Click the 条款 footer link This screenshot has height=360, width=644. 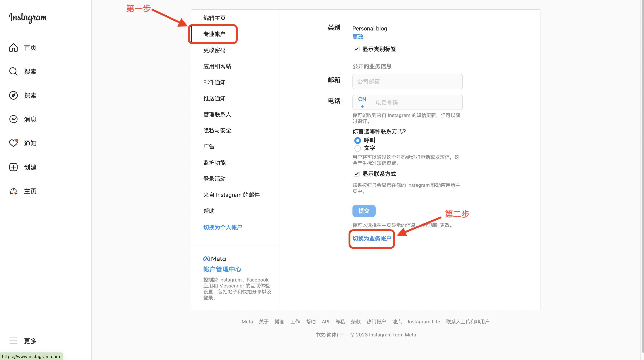356,322
